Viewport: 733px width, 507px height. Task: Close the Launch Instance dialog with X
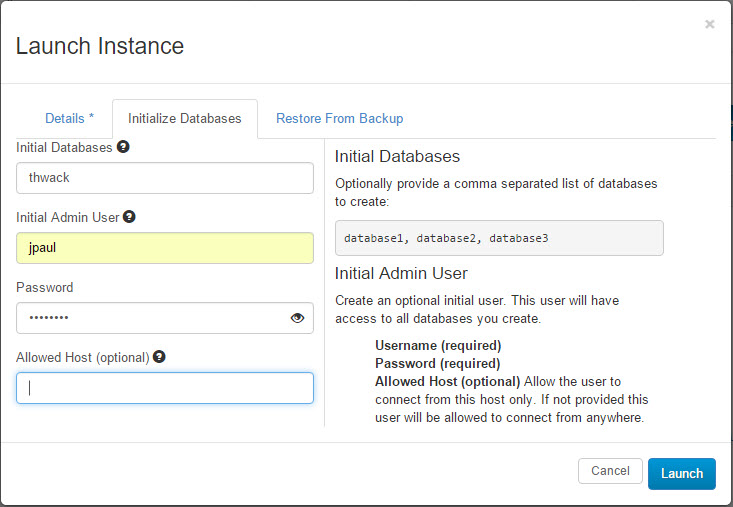[x=710, y=24]
